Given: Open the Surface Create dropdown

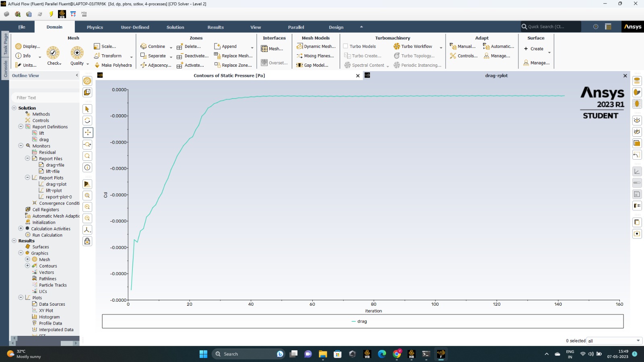Looking at the screenshot, I should [537, 49].
